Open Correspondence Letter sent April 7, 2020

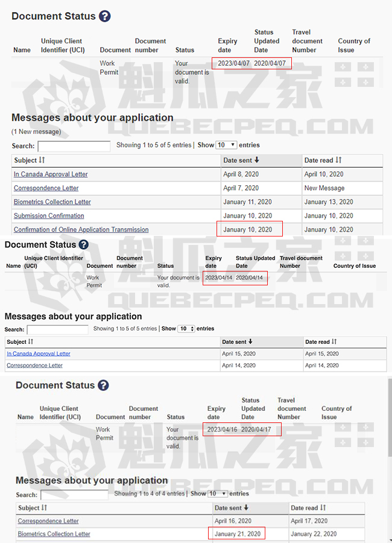click(46, 188)
